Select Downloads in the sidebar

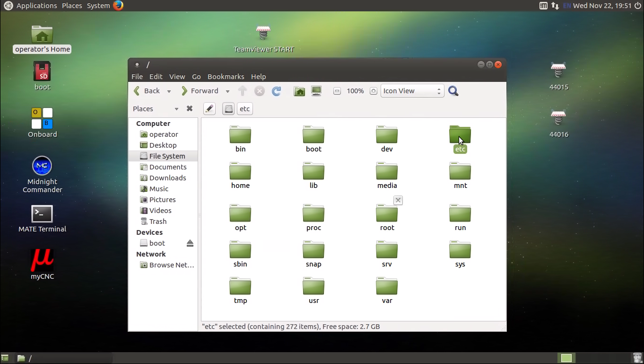[167, 178]
